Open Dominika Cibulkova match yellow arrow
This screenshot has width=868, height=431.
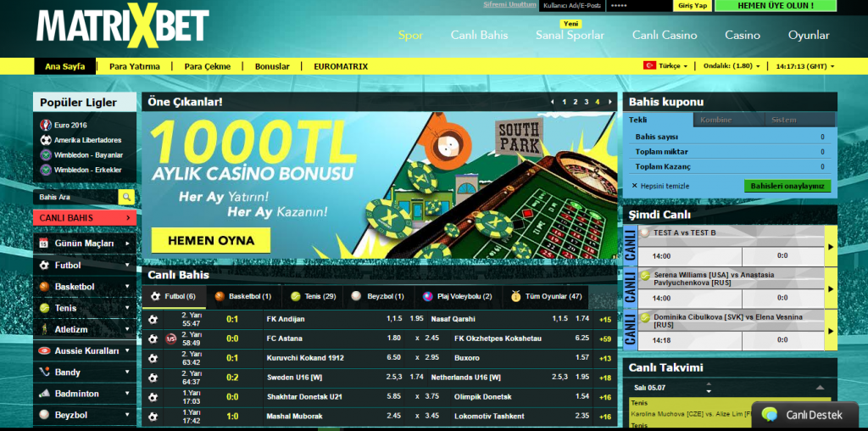pos(831,331)
